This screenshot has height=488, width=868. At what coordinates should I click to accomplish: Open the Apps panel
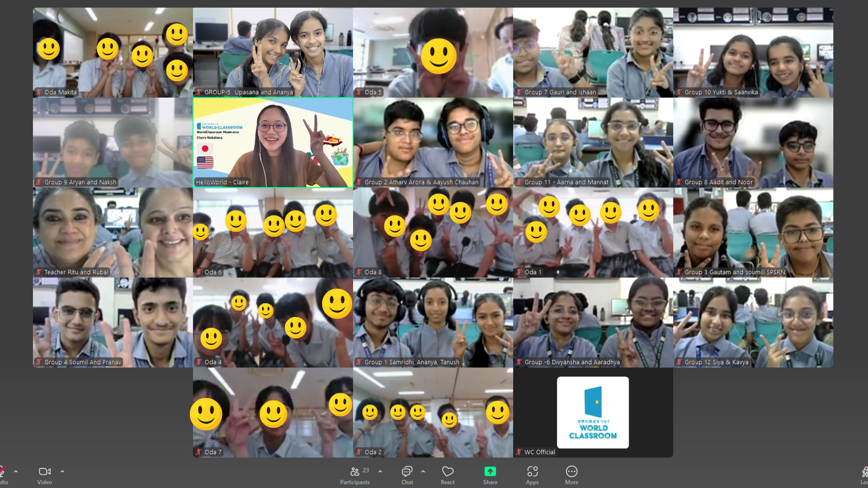tap(532, 474)
